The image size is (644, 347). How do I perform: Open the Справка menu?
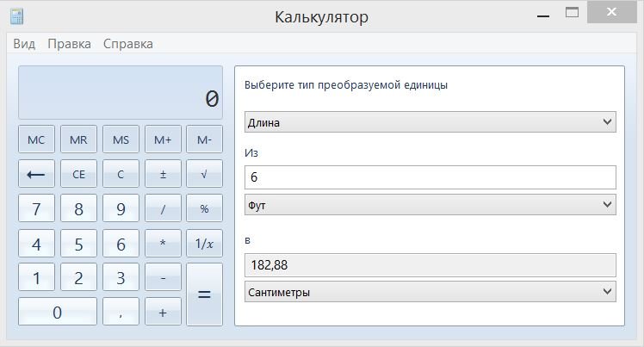127,44
